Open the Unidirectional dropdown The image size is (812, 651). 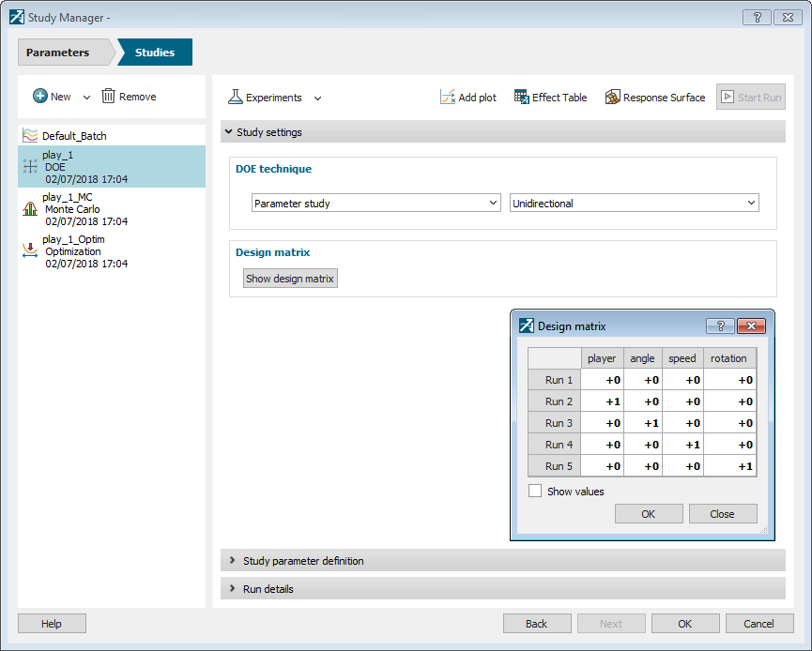634,203
